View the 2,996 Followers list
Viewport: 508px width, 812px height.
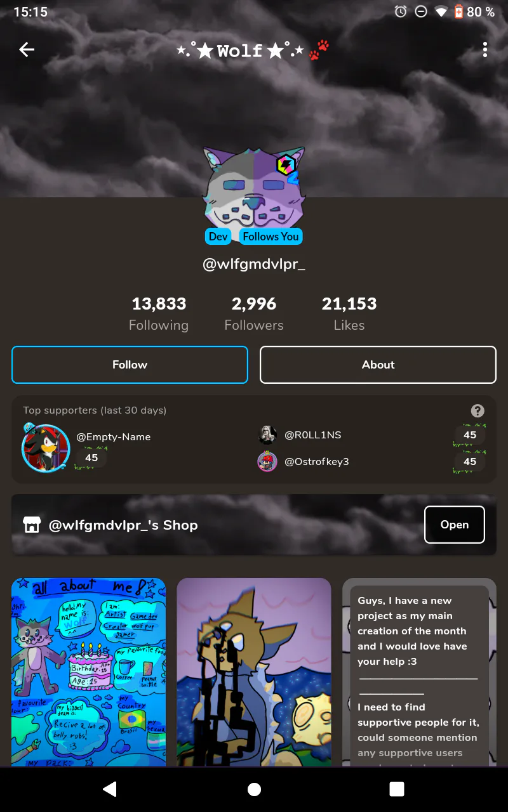(254, 313)
